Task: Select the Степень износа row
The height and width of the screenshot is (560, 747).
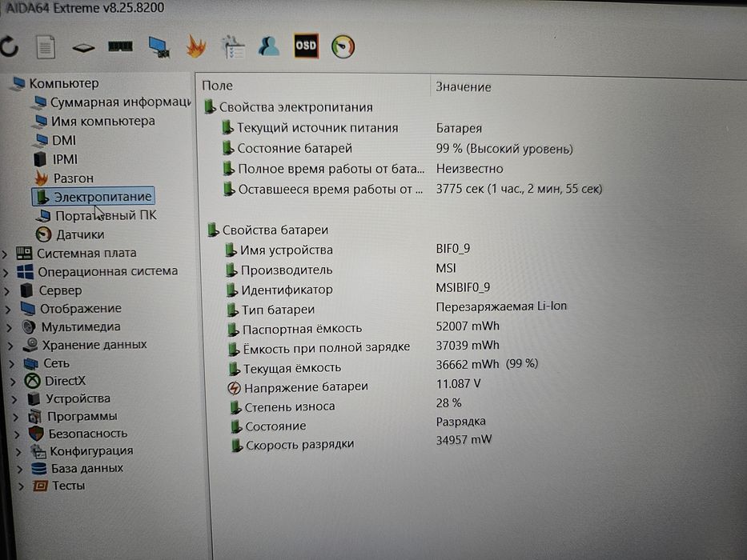Action: (290, 406)
